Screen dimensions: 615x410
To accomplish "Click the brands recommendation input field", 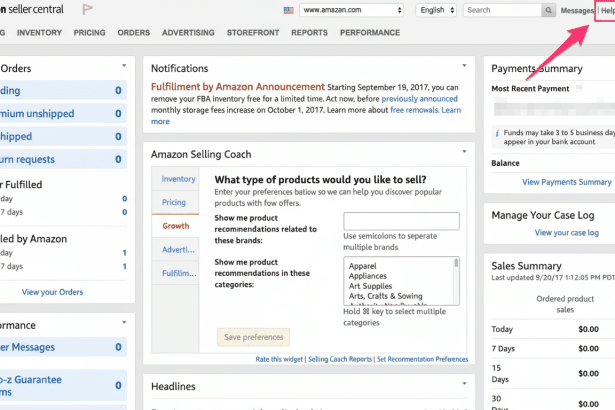I will point(401,221).
